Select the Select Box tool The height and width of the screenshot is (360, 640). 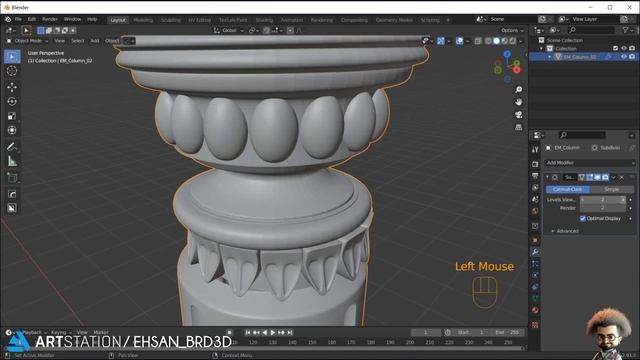pos(12,56)
